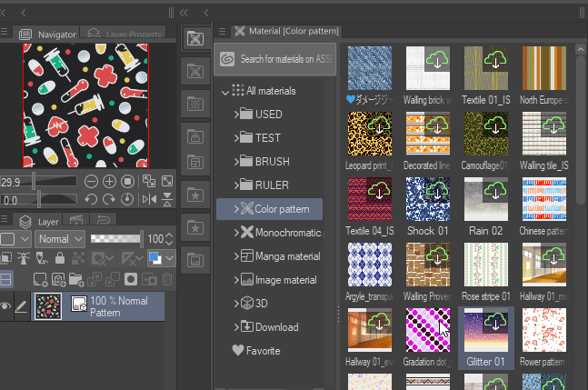Open the Material [Color pattern] tab
Viewport: 588px width, 390px height.
point(286,31)
